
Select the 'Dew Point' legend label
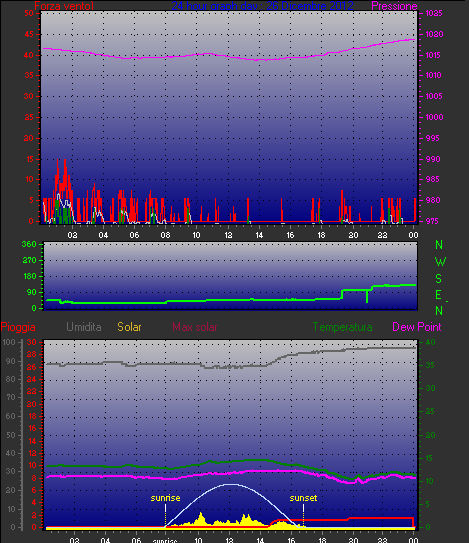[x=417, y=327]
